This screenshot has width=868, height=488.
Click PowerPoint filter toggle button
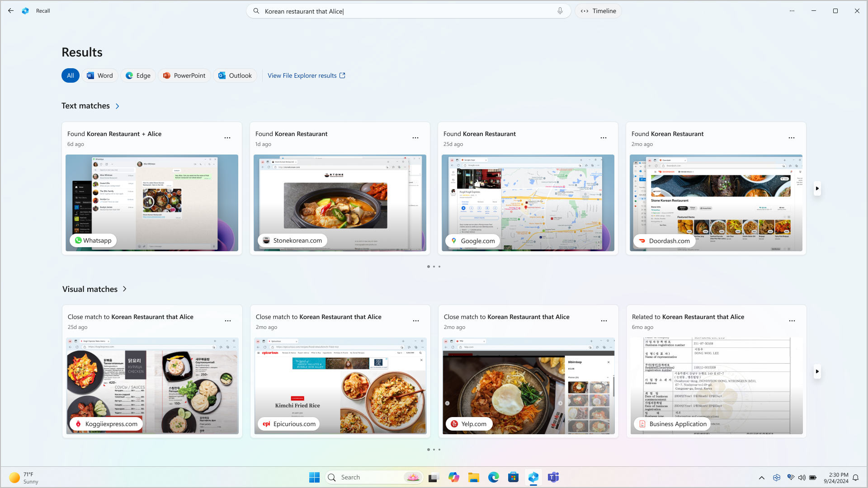[184, 75]
